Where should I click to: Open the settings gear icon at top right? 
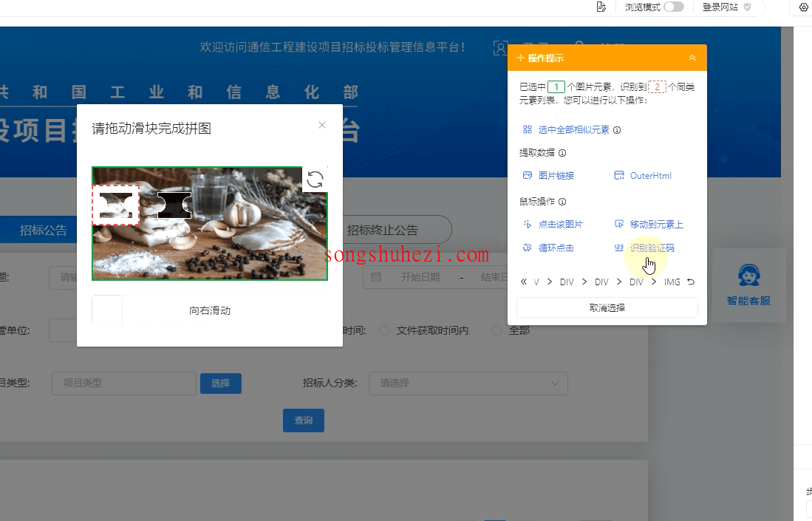[804, 7]
